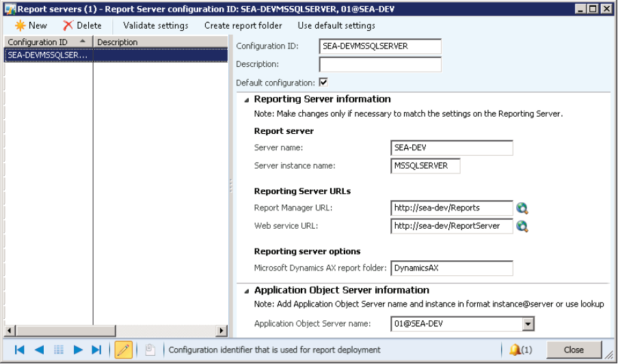
Task: Open the Web service URL globe icon
Action: click(522, 226)
